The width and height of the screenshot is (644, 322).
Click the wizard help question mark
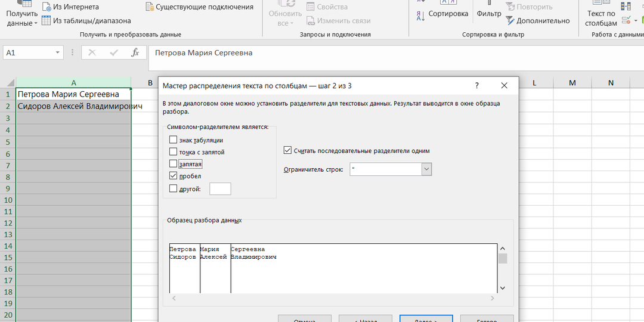click(x=477, y=85)
